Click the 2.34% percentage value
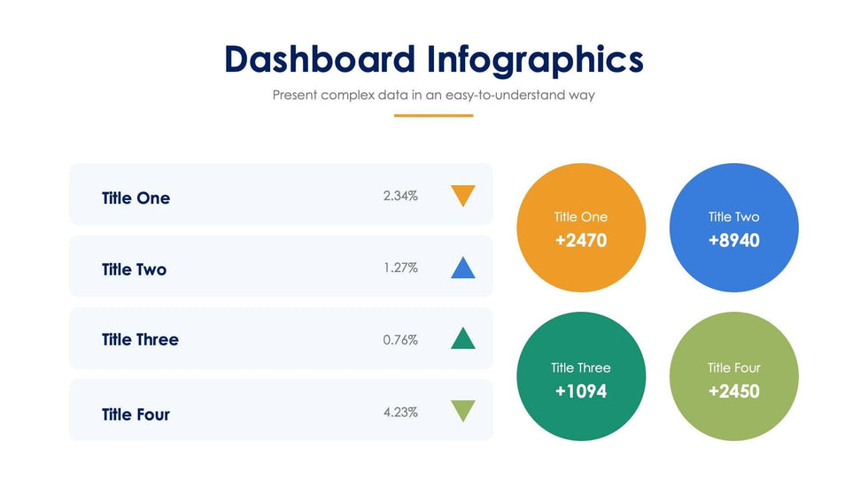Screen dimensions: 868x488 tap(400, 196)
